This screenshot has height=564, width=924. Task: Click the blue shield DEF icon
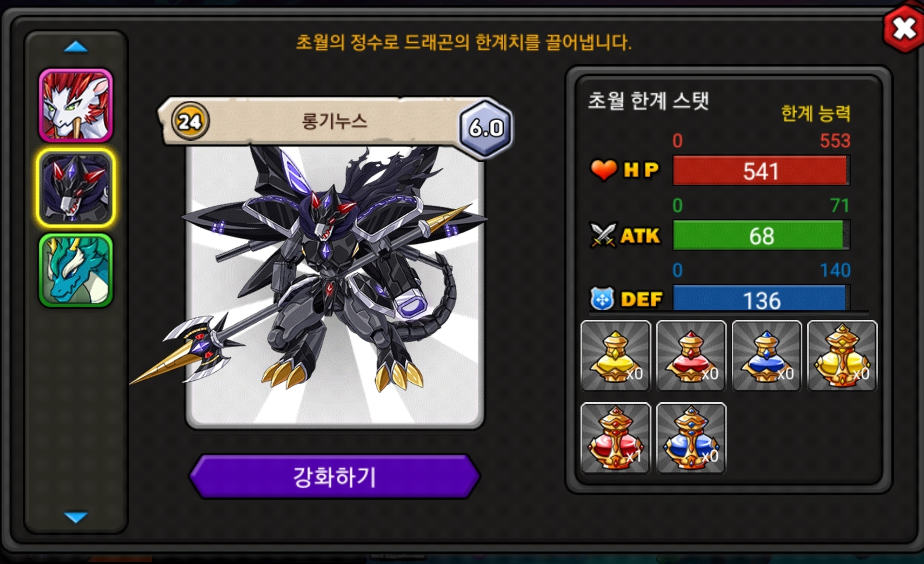point(602,299)
